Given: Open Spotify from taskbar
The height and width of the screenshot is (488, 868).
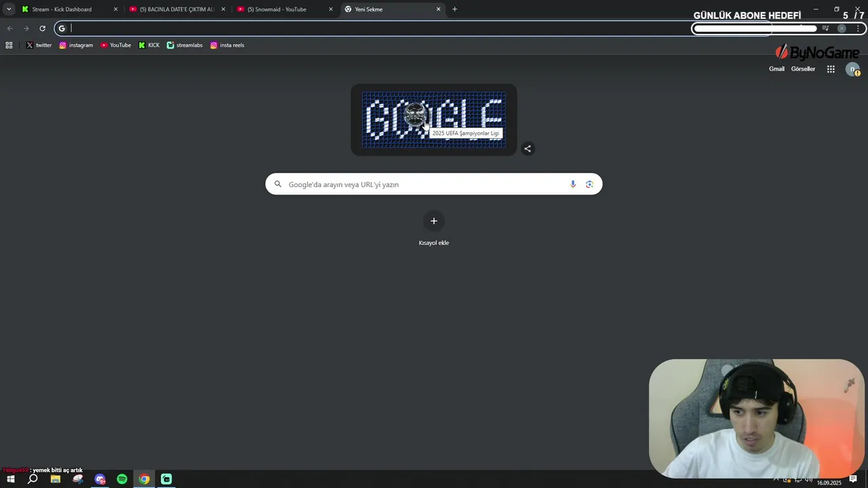Looking at the screenshot, I should 122,479.
